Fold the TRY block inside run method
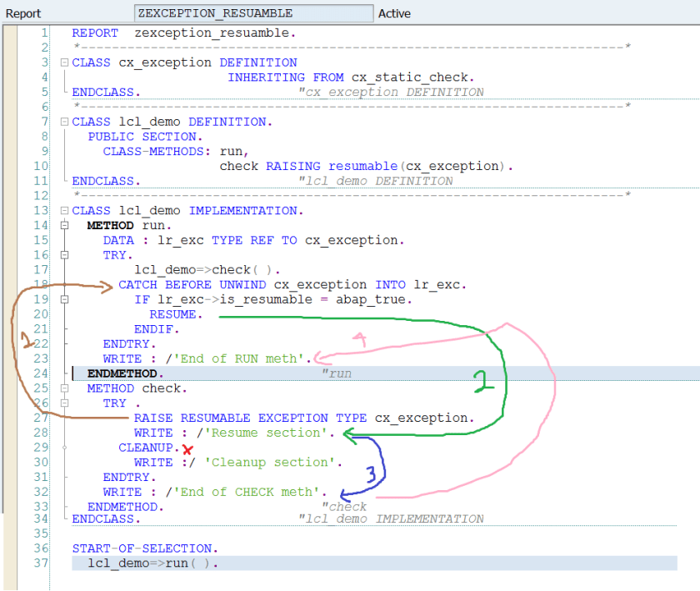Viewport: 700px width, 591px height. pyautogui.click(x=64, y=255)
